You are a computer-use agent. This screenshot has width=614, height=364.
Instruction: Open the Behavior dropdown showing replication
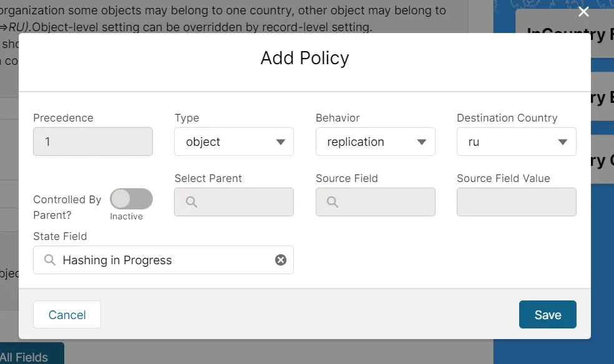[375, 141]
